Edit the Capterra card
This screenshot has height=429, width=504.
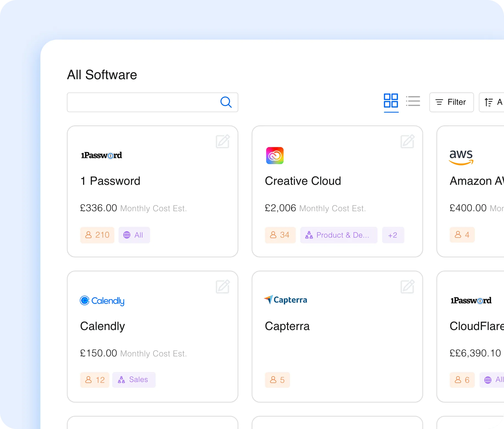407,287
